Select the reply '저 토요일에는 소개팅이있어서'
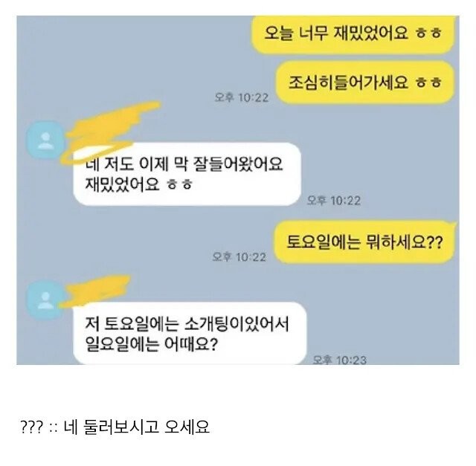The image size is (476, 466). (187, 324)
